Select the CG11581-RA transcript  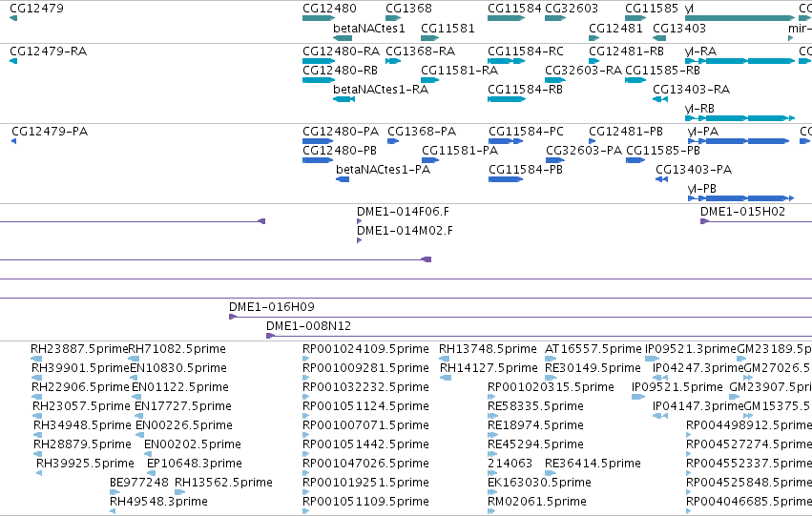pyautogui.click(x=429, y=80)
